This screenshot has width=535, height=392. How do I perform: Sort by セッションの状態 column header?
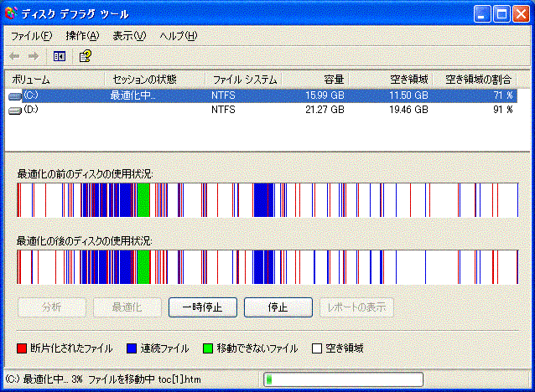pos(154,80)
